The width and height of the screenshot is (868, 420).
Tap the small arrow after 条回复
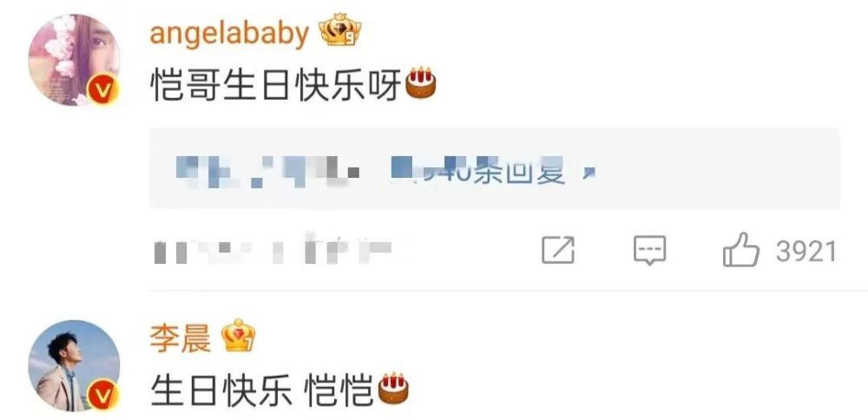click(588, 175)
